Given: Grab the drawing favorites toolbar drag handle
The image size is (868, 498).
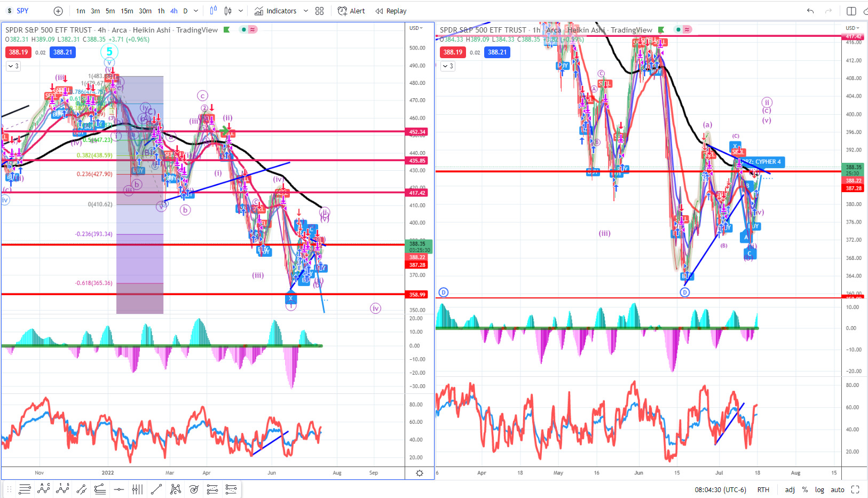Looking at the screenshot, I should pos(9,489).
